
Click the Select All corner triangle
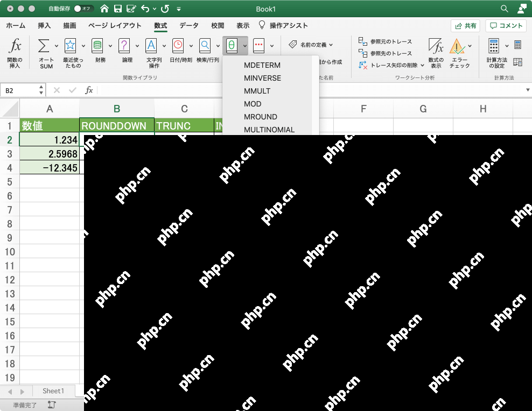click(10, 109)
